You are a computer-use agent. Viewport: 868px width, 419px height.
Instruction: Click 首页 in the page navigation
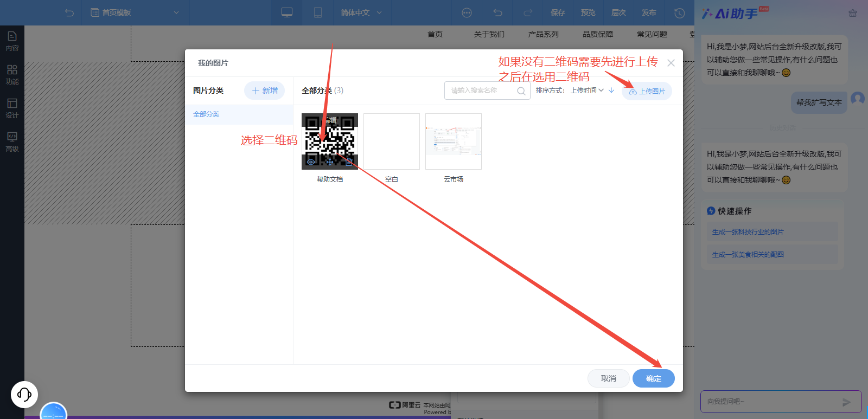(x=435, y=34)
